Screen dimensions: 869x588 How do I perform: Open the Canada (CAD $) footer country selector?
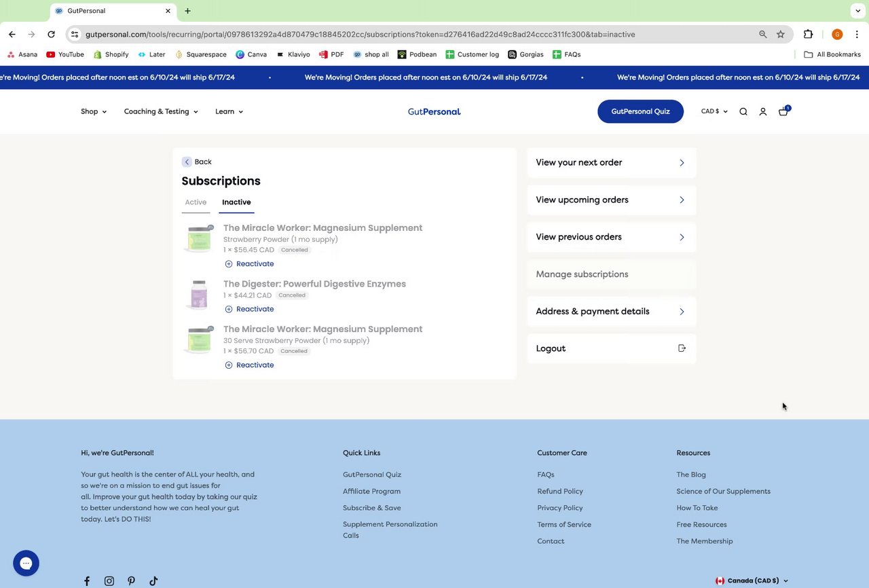pos(752,581)
